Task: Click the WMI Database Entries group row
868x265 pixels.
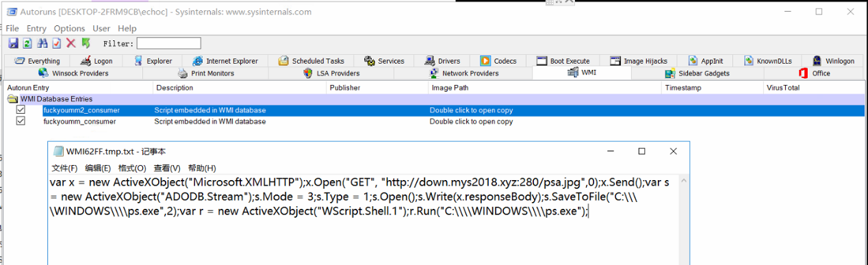Action: click(x=435, y=99)
